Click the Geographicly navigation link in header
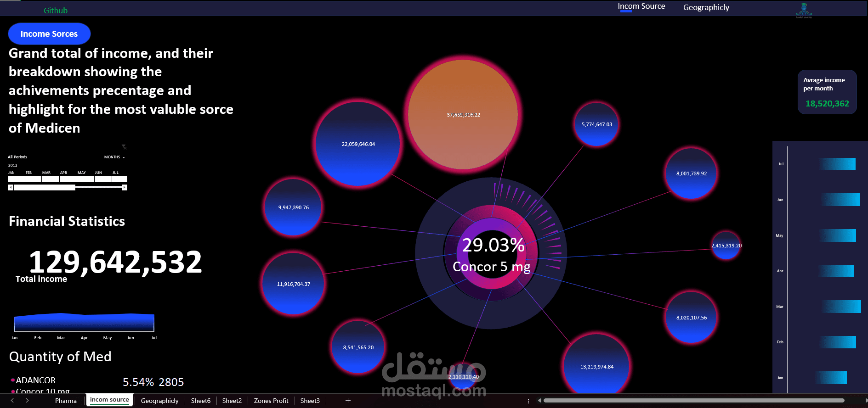Image resolution: width=868 pixels, height=408 pixels. (x=706, y=7)
